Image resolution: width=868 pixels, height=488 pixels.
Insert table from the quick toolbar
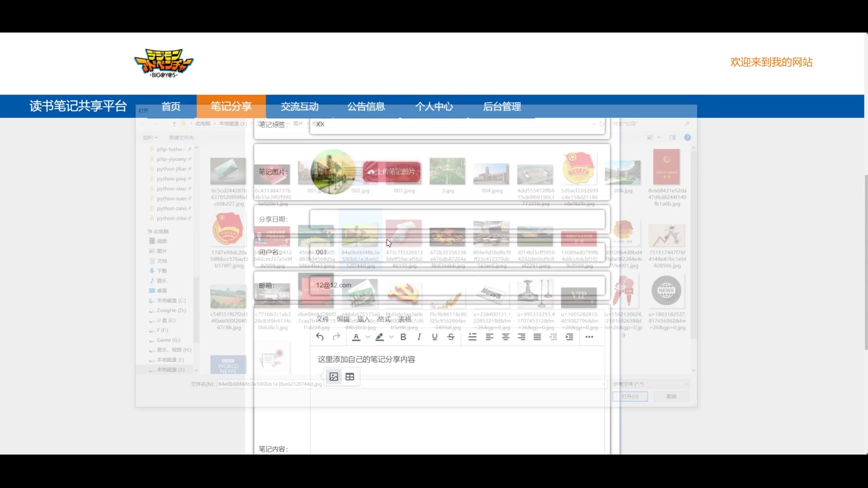click(x=350, y=377)
